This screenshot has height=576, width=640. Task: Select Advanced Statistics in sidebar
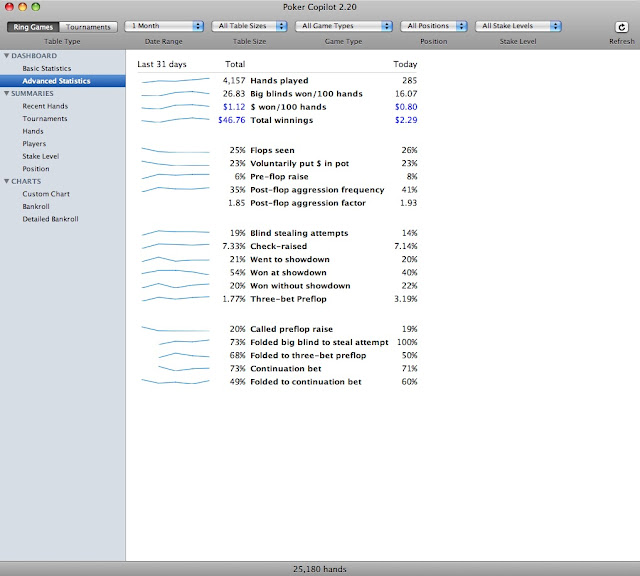(56, 81)
